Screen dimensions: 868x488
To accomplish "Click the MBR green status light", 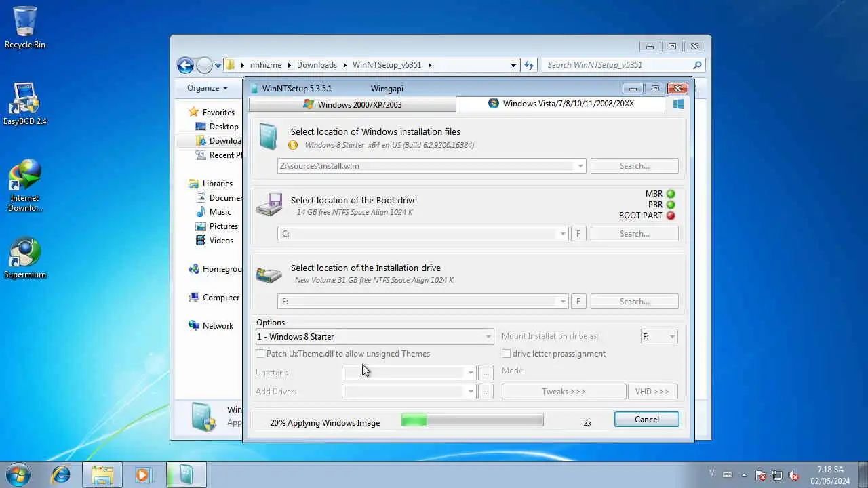I will pos(671,194).
